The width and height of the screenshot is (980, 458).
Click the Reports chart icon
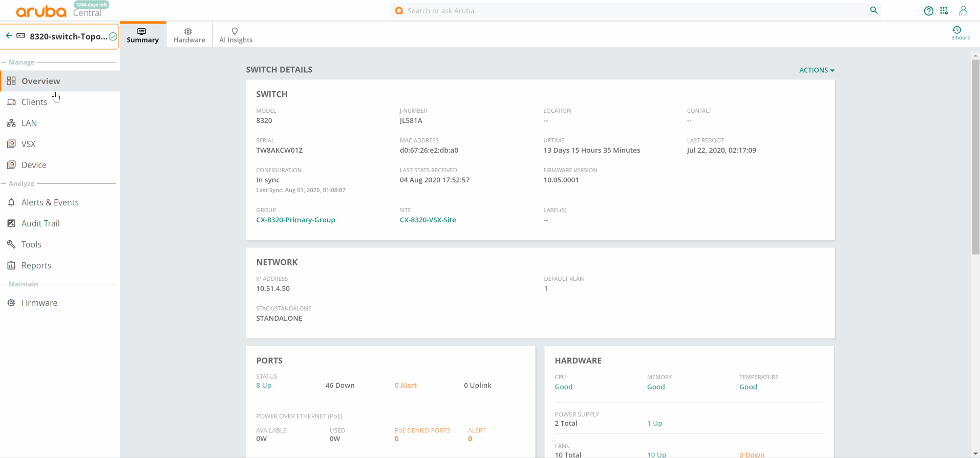[11, 265]
